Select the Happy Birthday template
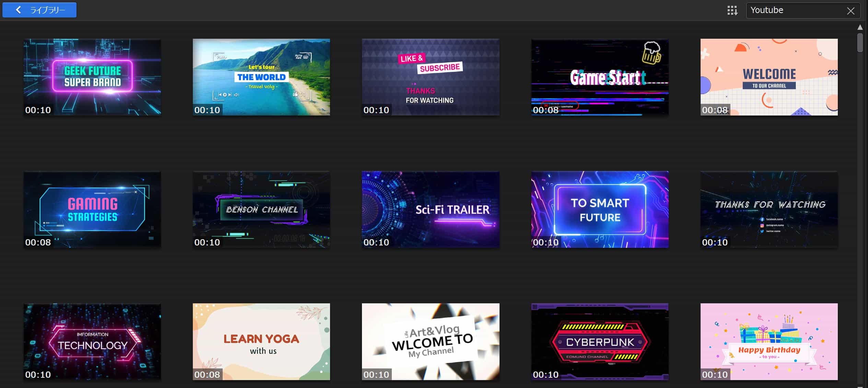This screenshot has width=868, height=388. tap(769, 341)
